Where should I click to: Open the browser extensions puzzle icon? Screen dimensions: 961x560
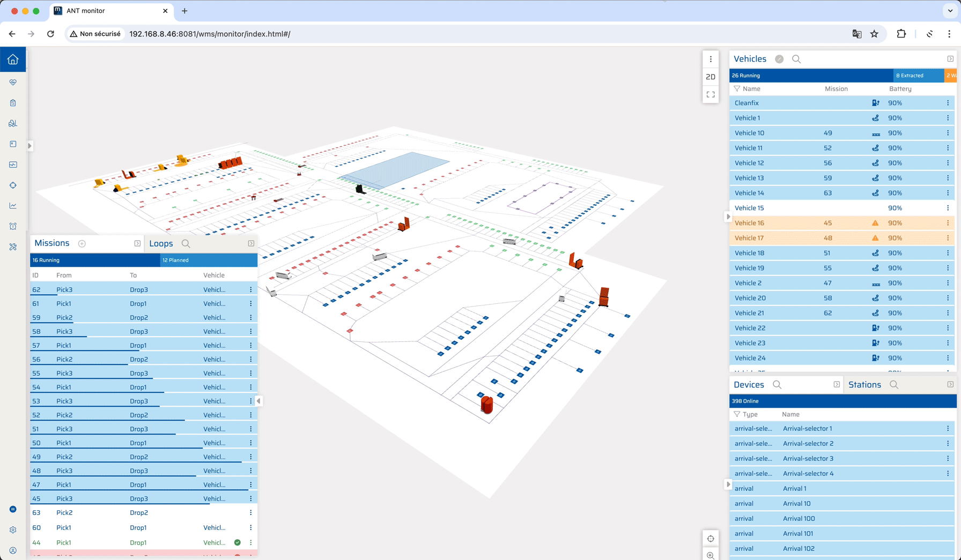click(901, 34)
